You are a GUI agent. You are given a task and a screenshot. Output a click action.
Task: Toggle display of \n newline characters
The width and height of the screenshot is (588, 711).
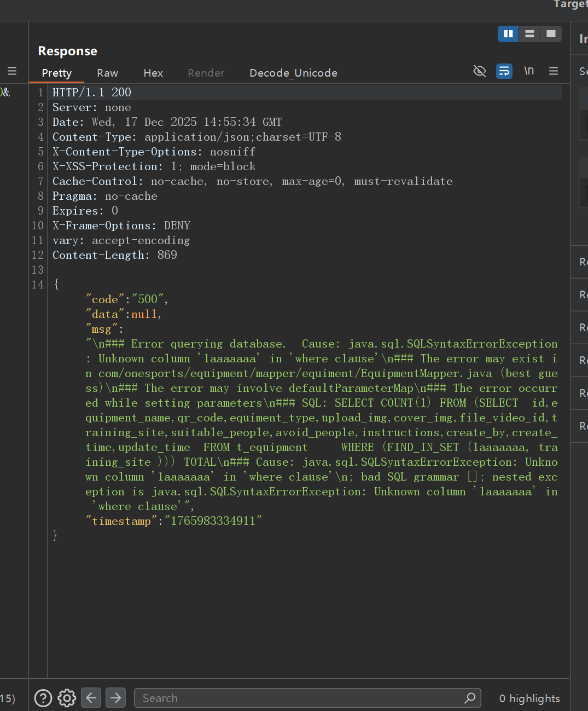click(x=529, y=71)
